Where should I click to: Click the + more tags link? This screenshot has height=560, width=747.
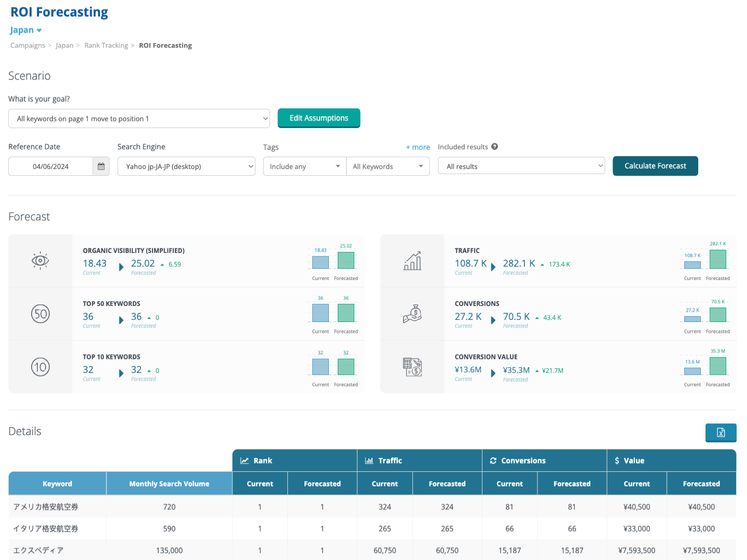click(418, 147)
